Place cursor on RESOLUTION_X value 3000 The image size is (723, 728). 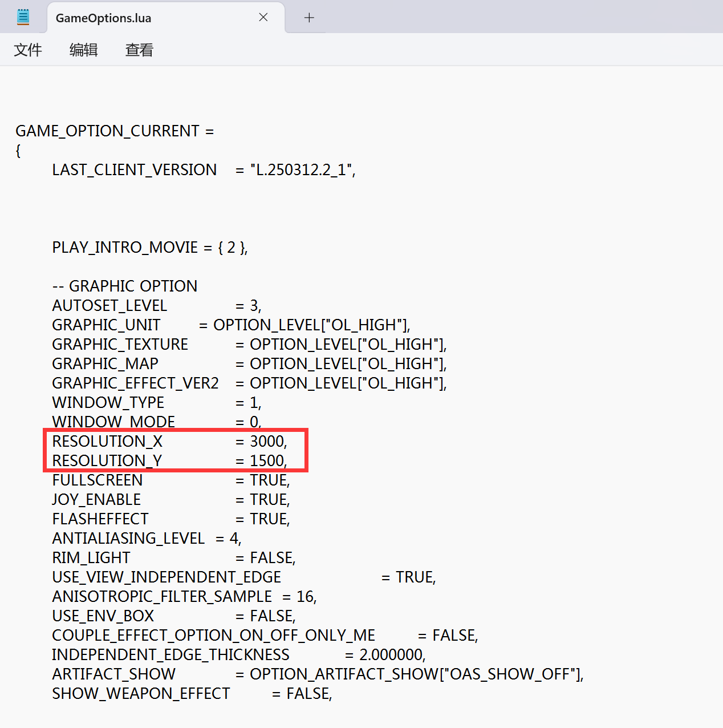click(267, 442)
